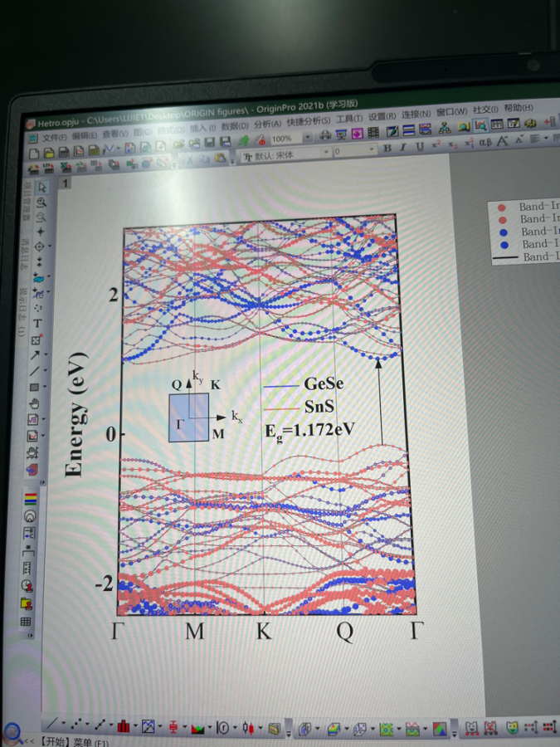Open the 窗口(W) menu
Image resolution: width=560 pixels, height=747 pixels.
451,112
